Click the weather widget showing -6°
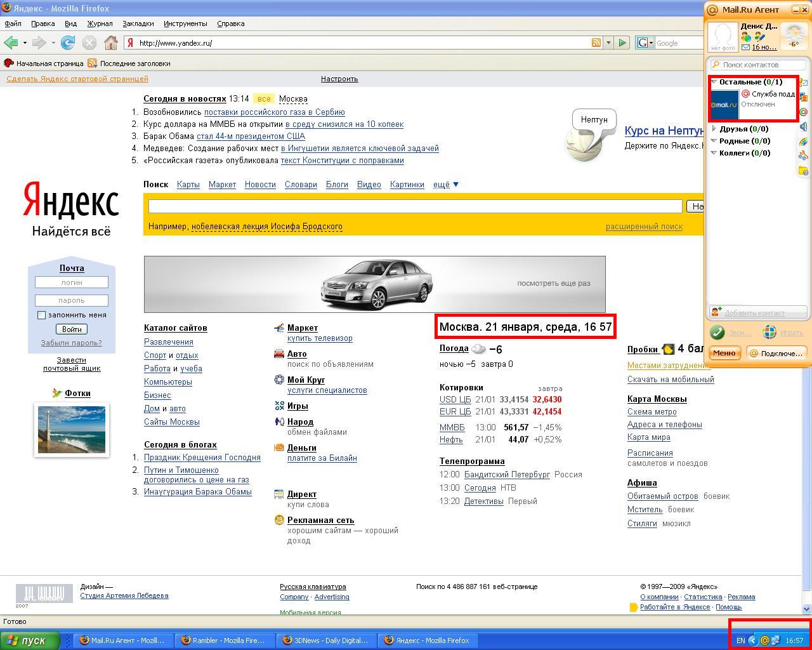Screen dimensions: 812x650 pos(794,36)
